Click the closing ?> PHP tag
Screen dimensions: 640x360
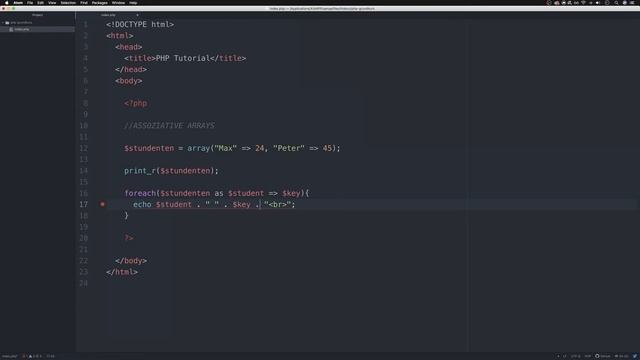point(129,238)
